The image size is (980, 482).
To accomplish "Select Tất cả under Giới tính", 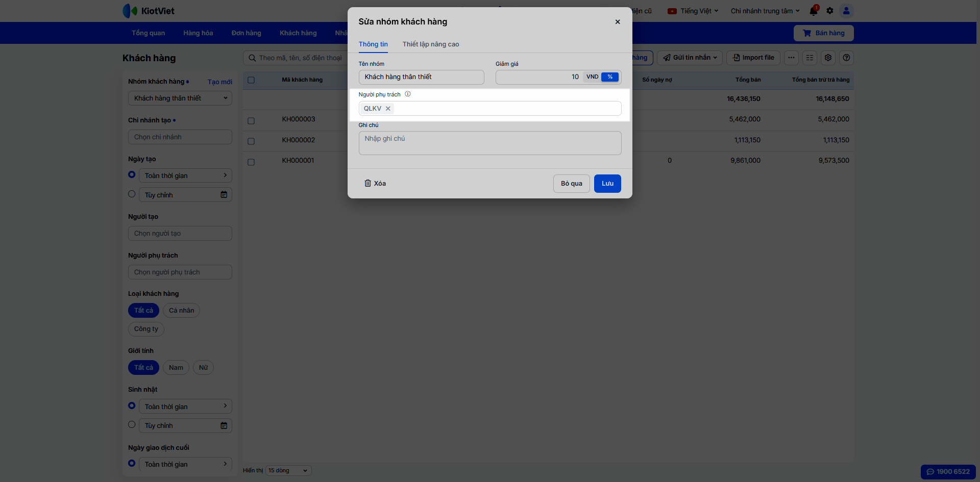I will (143, 368).
